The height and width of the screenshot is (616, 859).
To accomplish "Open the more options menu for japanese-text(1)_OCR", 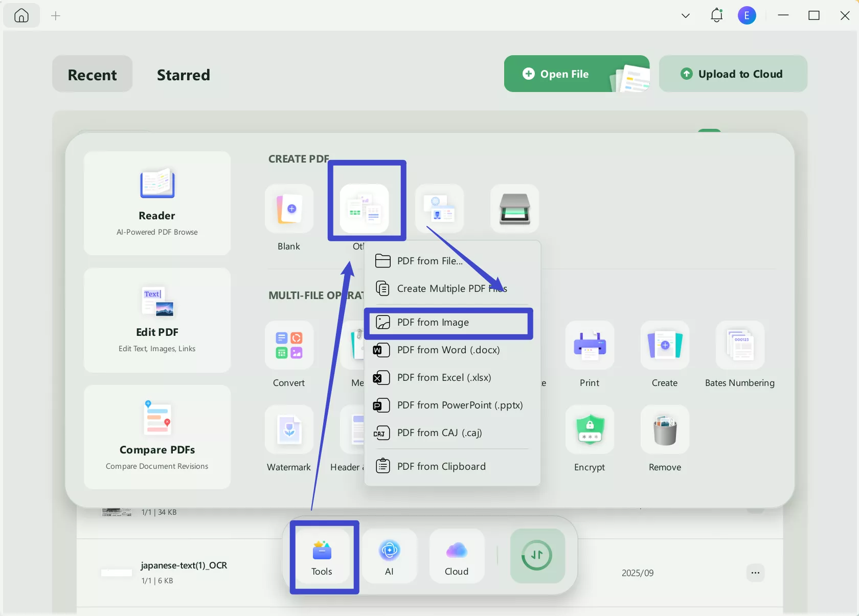I will click(x=755, y=573).
